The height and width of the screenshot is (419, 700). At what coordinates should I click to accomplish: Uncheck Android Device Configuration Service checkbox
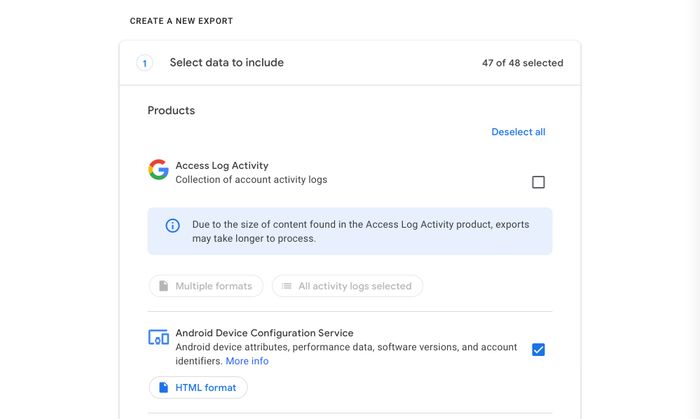click(538, 349)
